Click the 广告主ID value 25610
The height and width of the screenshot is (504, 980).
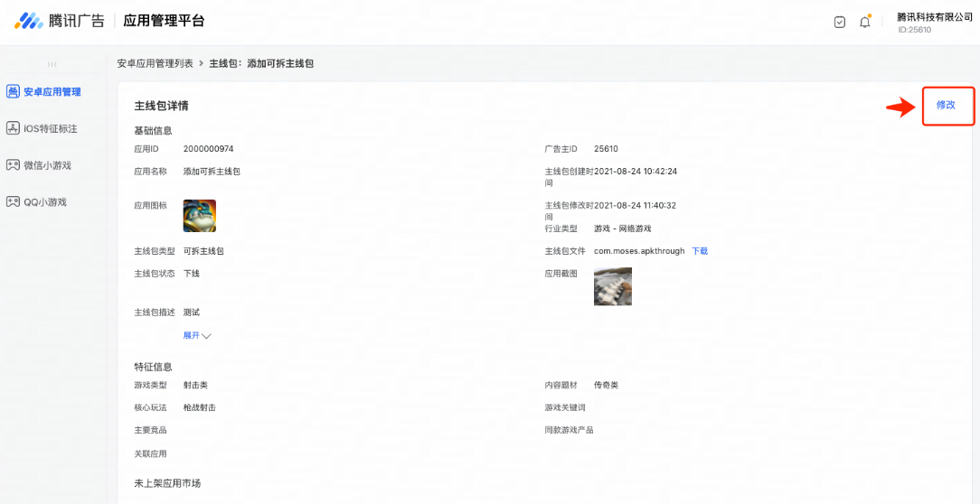[606, 148]
